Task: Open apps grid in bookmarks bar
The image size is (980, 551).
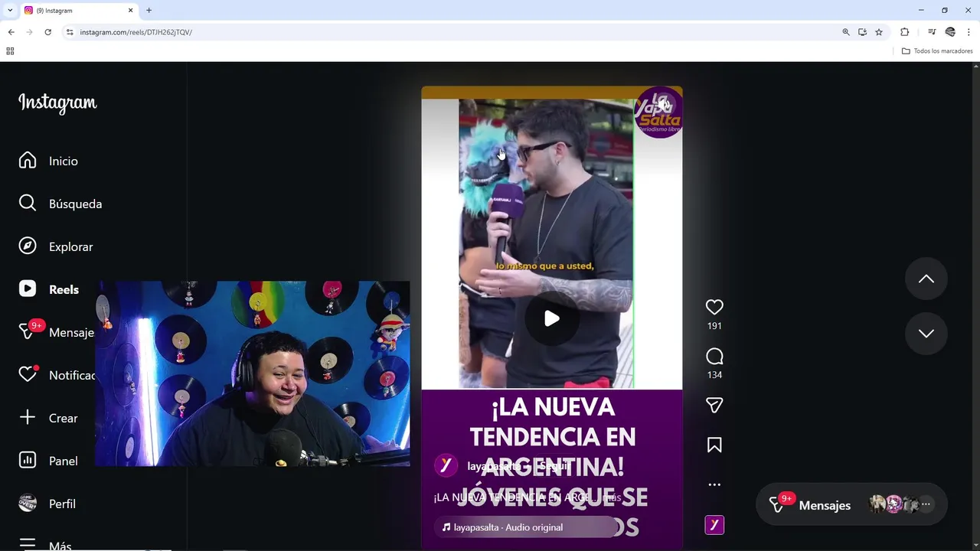Action: coord(10,51)
